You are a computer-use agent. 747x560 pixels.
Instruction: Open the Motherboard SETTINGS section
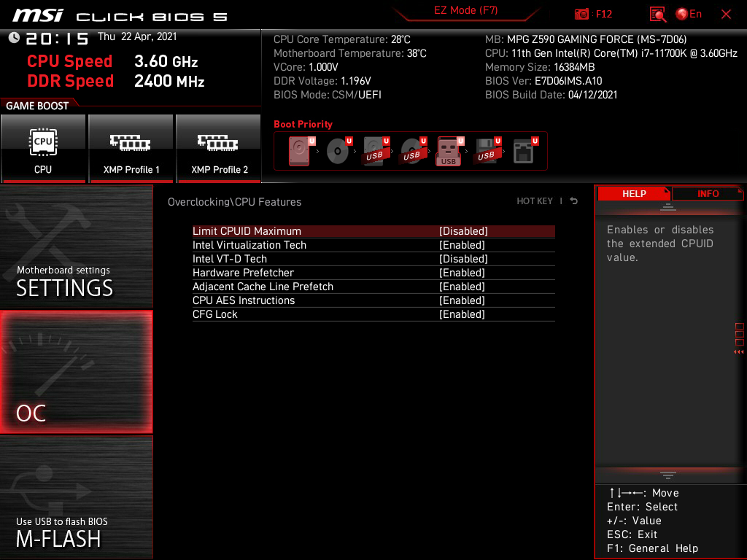[76, 246]
